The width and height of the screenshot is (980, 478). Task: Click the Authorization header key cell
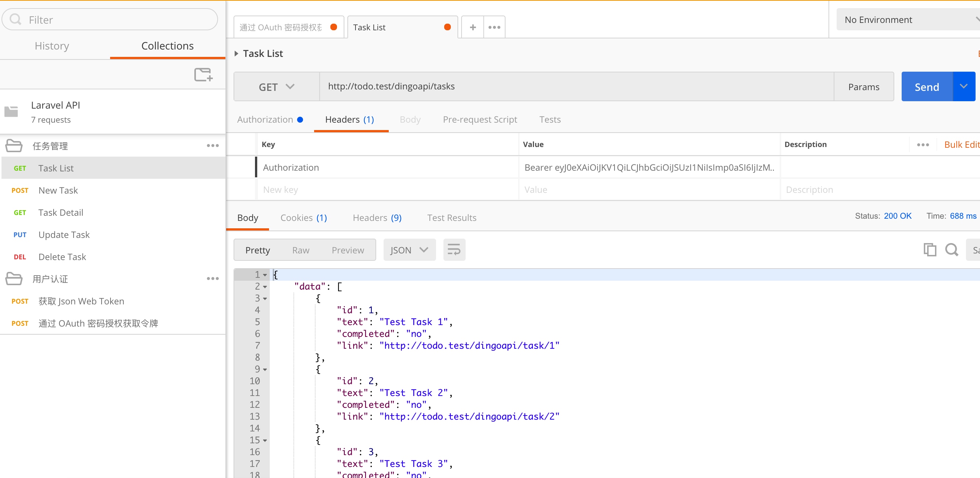388,167
